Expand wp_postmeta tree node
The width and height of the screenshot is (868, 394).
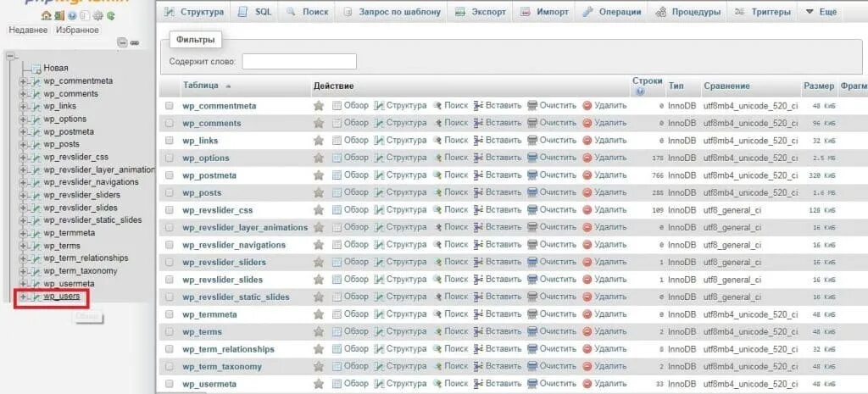[x=23, y=131]
